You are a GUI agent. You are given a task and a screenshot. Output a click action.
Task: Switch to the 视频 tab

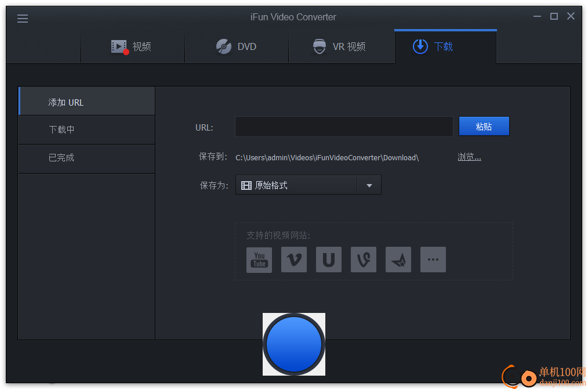(133, 46)
